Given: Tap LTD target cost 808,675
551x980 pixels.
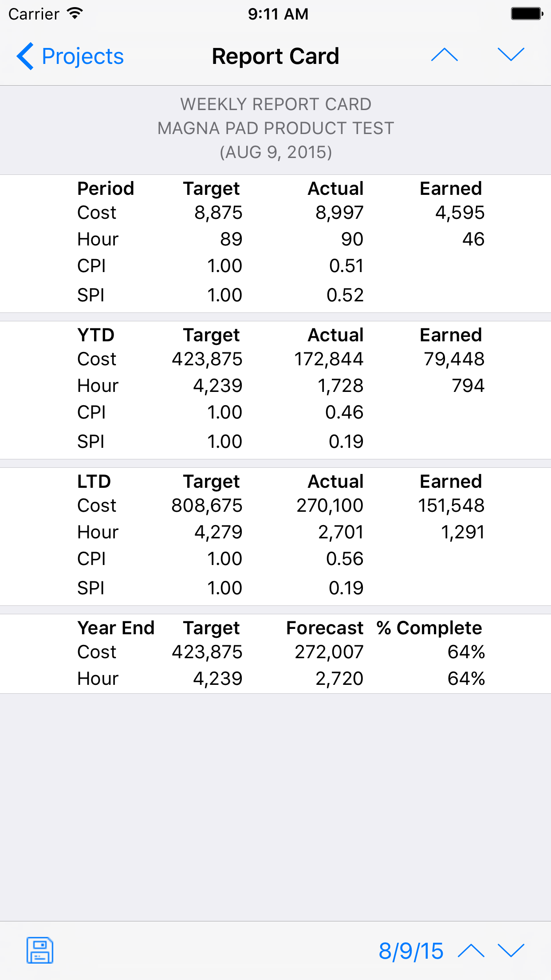Looking at the screenshot, I should pyautogui.click(x=207, y=506).
